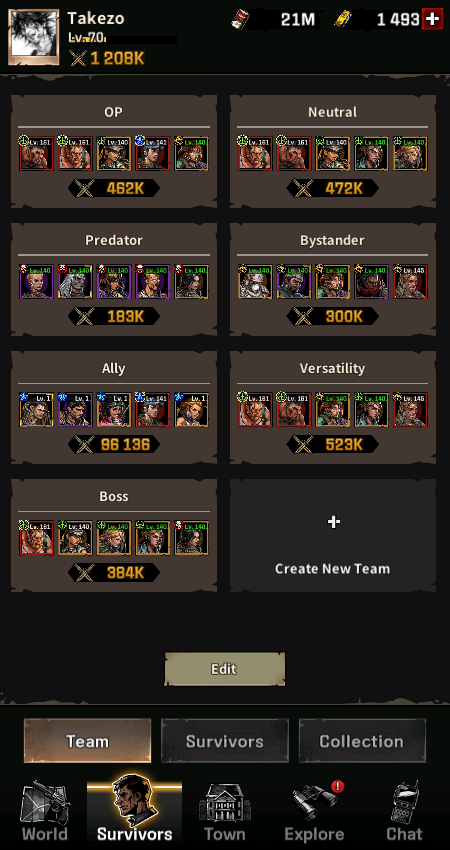Viewport: 450px width, 850px height.
Task: Open the Chat walkie-talkie icon
Action: point(404,812)
